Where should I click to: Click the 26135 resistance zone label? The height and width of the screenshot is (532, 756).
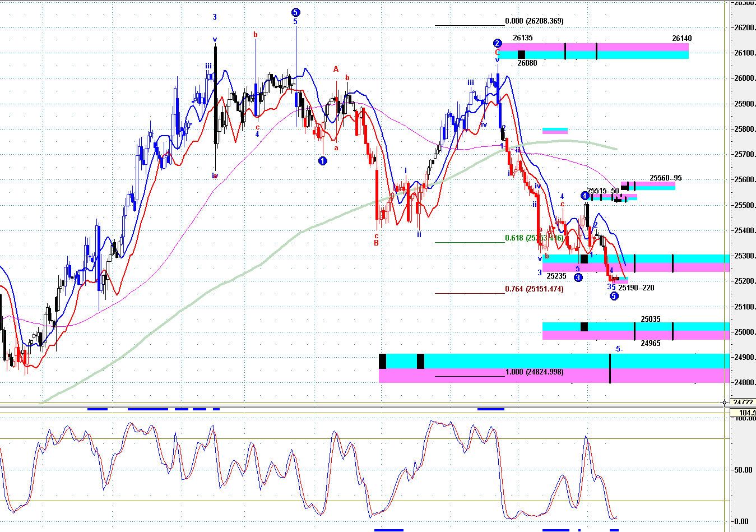pyautogui.click(x=523, y=38)
